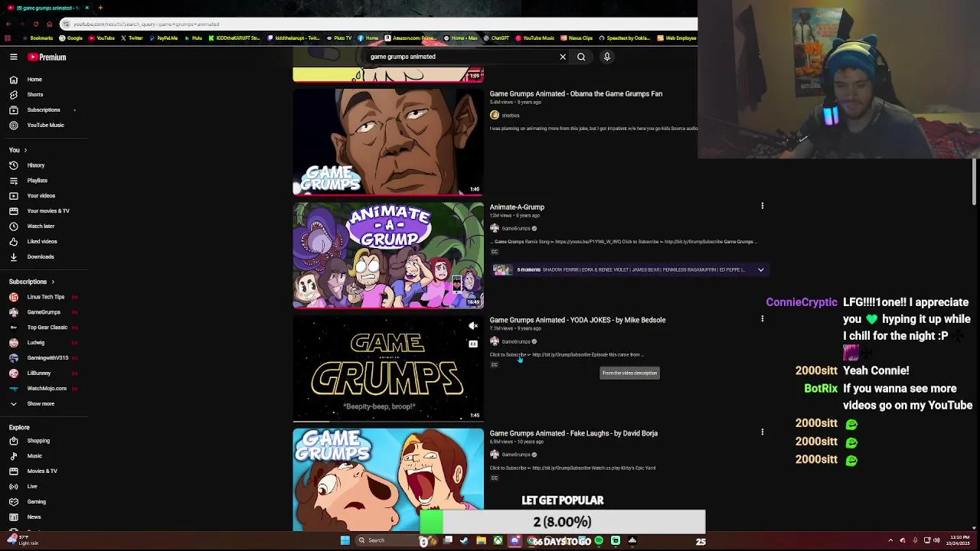Open the YouTube guide hamburger menu
The image size is (980, 551).
pyautogui.click(x=14, y=57)
